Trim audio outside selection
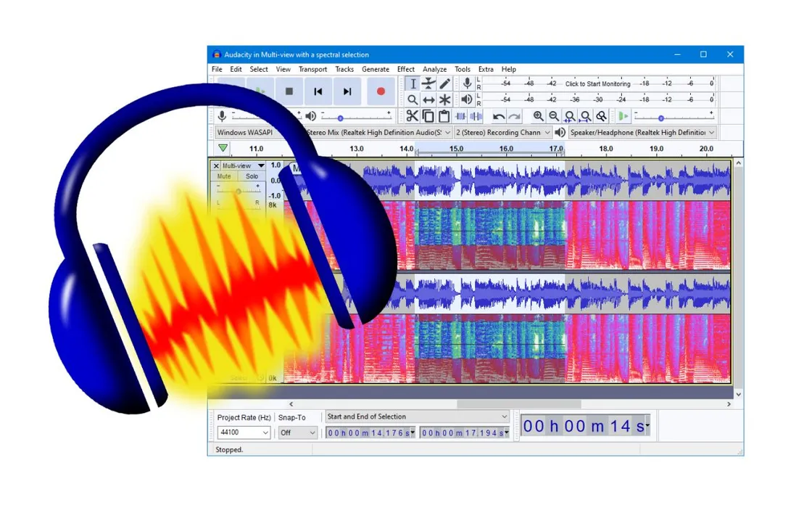The image size is (812, 508). point(460,116)
